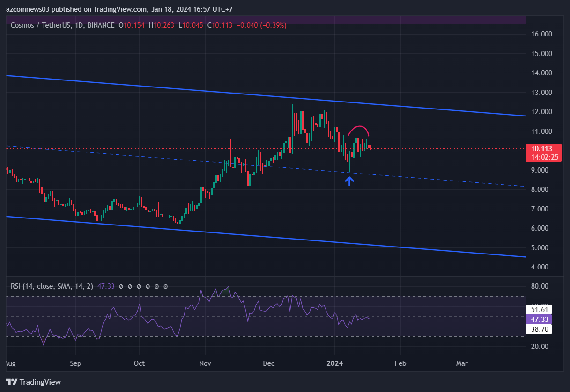Click the 20.00 RSI scale label

(x=540, y=347)
